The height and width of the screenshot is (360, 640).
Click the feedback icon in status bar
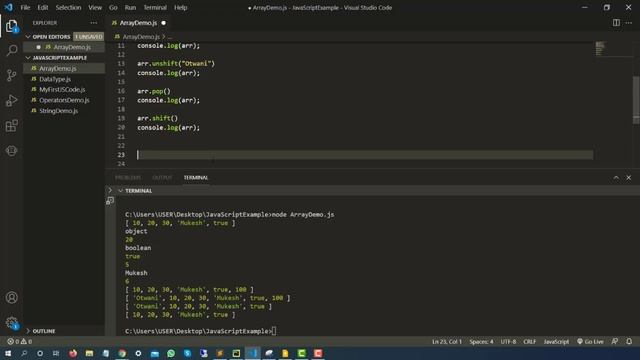point(615,342)
